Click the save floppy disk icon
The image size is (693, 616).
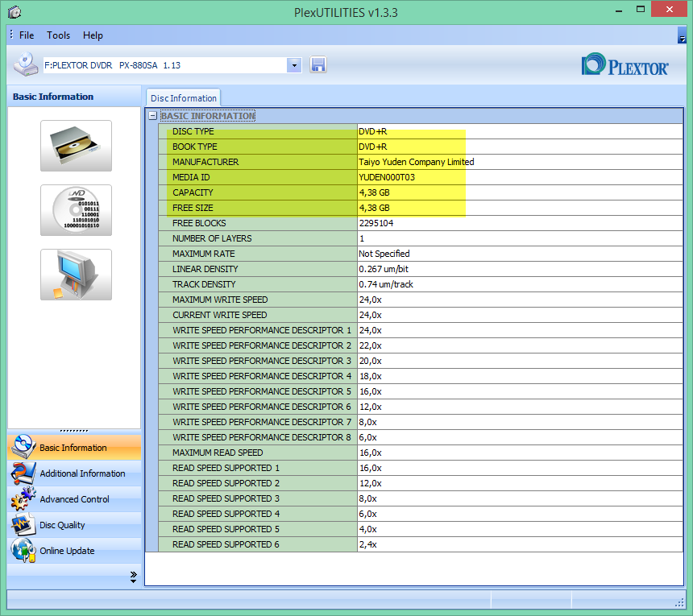pyautogui.click(x=318, y=65)
